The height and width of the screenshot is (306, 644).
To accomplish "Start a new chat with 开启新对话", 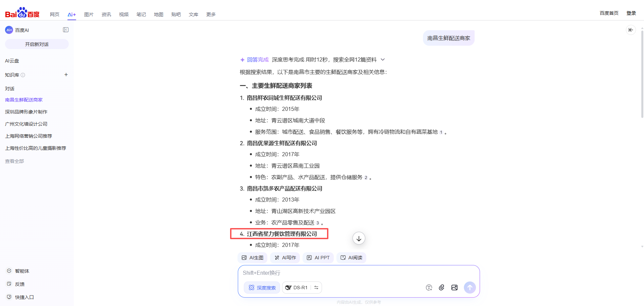I will pos(37,44).
